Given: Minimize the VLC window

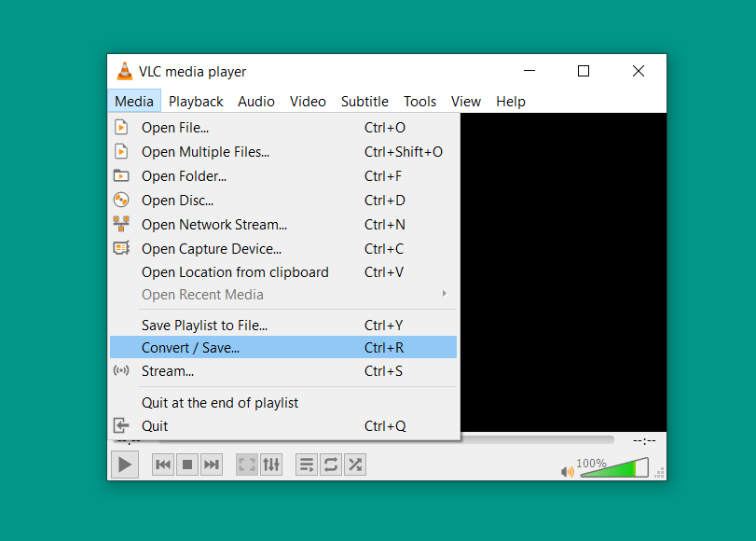Looking at the screenshot, I should pyautogui.click(x=529, y=71).
